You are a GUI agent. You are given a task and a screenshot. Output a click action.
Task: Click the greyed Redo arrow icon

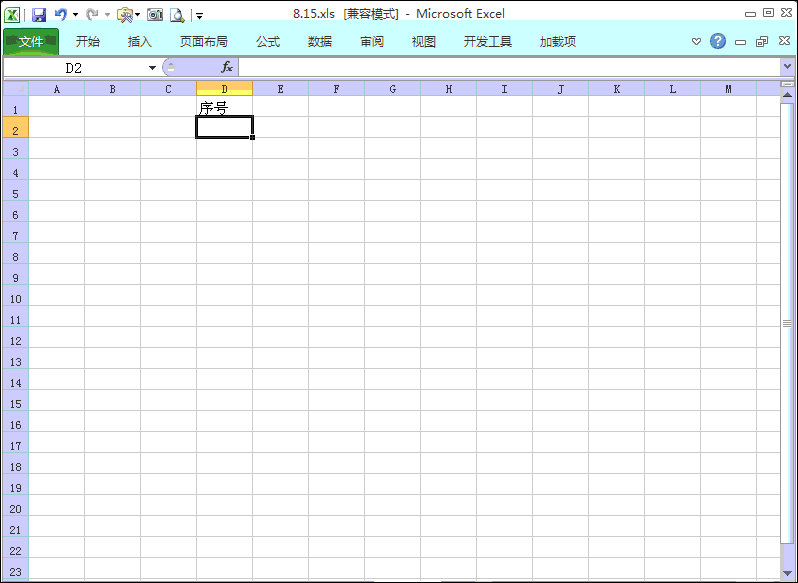(x=92, y=14)
